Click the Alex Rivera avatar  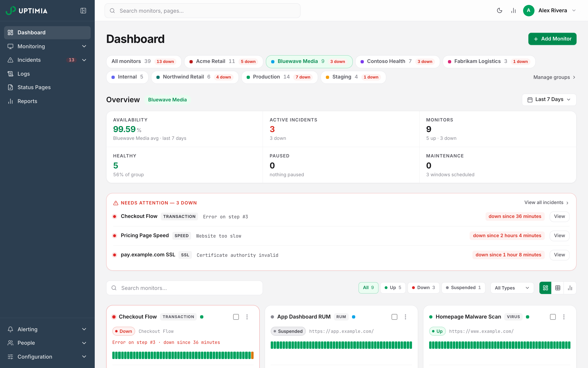tap(528, 10)
